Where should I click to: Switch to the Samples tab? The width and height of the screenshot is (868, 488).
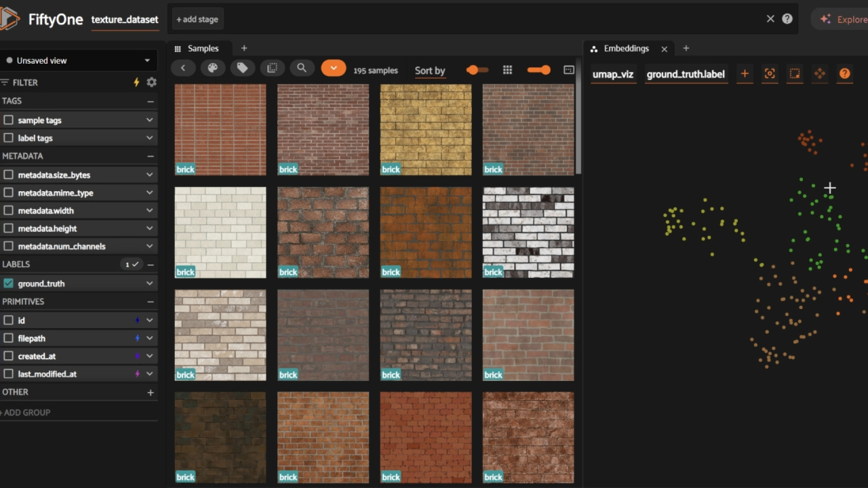[x=203, y=48]
